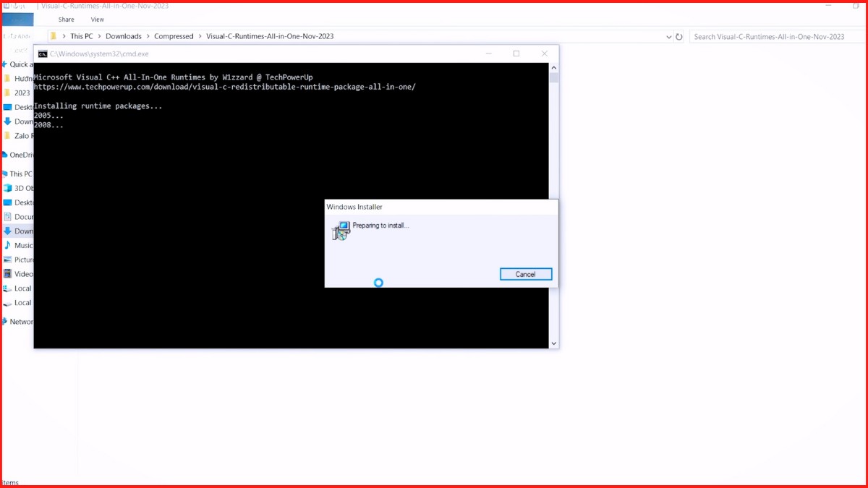Click Downloads in the breadcrumb path
This screenshot has height=488, width=868.
pyautogui.click(x=123, y=35)
